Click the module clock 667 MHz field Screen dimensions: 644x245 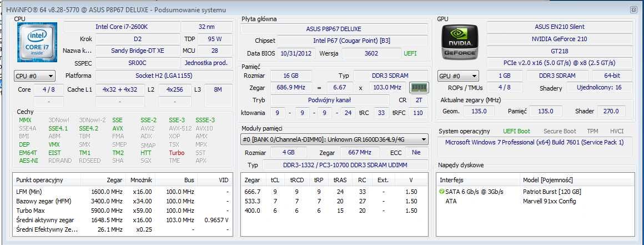360,152
